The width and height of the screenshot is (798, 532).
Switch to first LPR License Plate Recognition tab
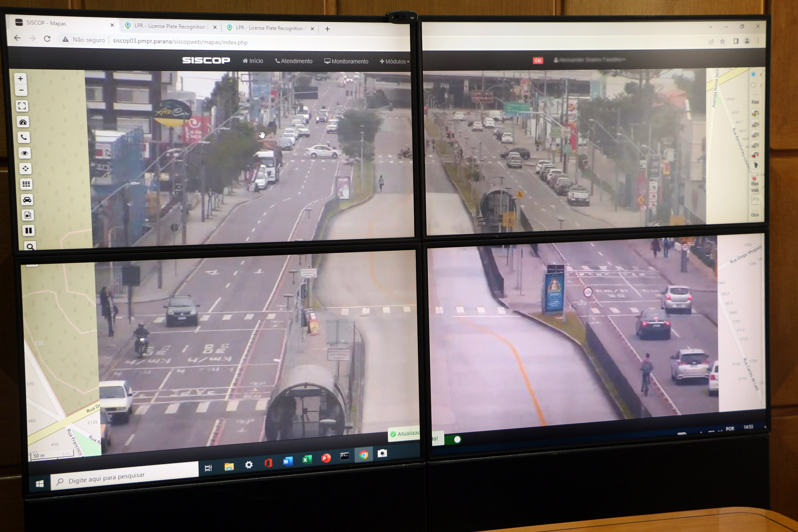170,26
